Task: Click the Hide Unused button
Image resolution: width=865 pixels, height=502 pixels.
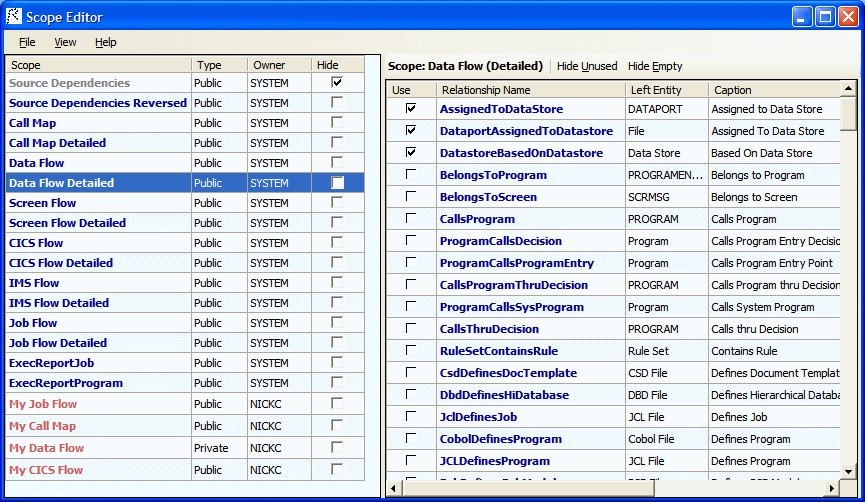Action: tap(587, 66)
